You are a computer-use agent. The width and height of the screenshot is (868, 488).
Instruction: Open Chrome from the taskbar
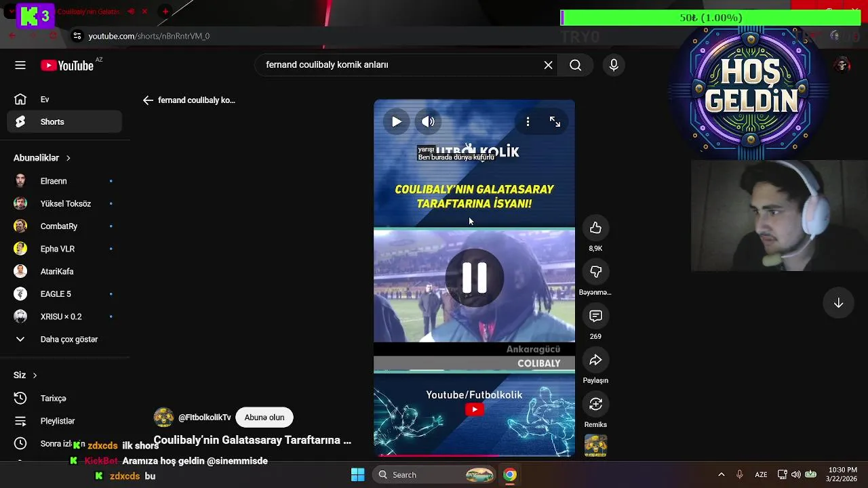509,474
